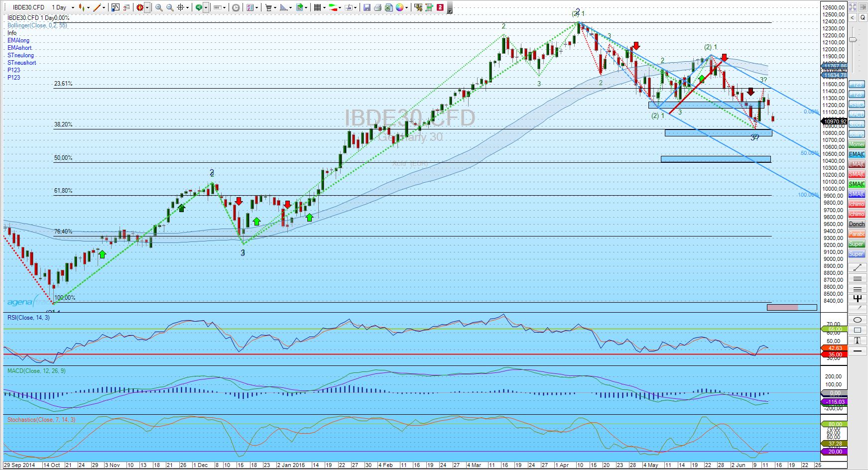Image resolution: width=868 pixels, height=470 pixels.
Task: Click the vertical slider handle in sidebar
Action: [853, 40]
